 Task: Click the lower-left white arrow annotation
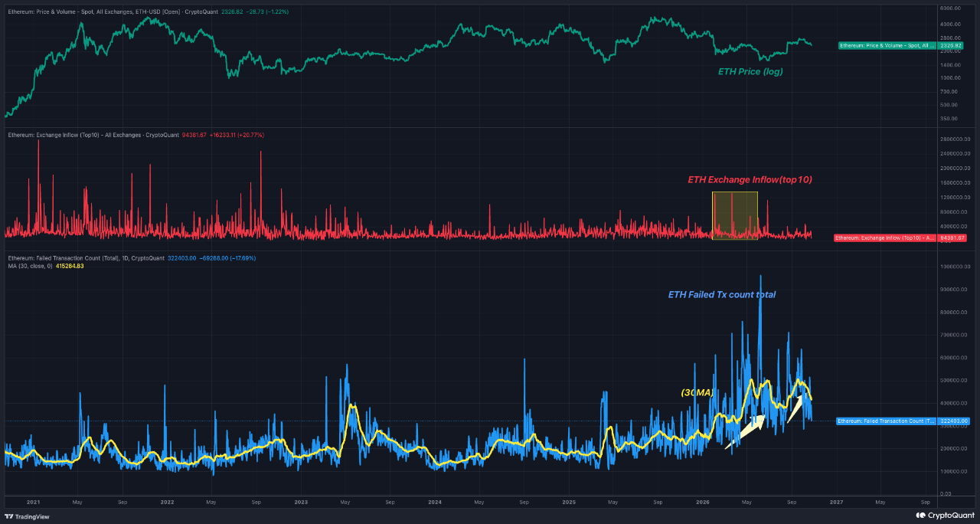pos(745,431)
